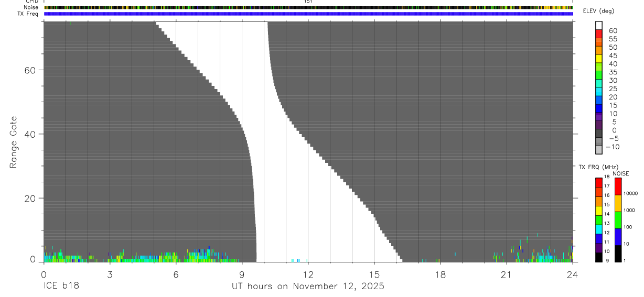Click the 'NOISE' legend title
Viewport: 644px width, 297px height.
621,174
